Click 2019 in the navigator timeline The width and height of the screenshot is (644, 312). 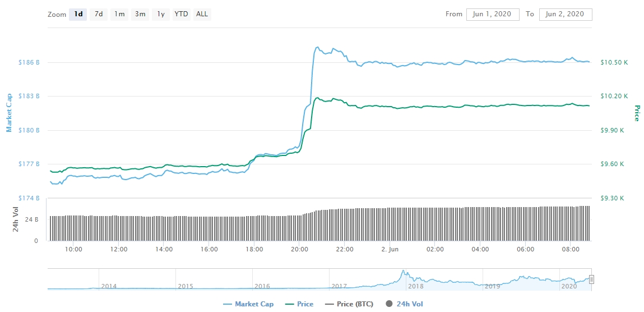click(493, 286)
